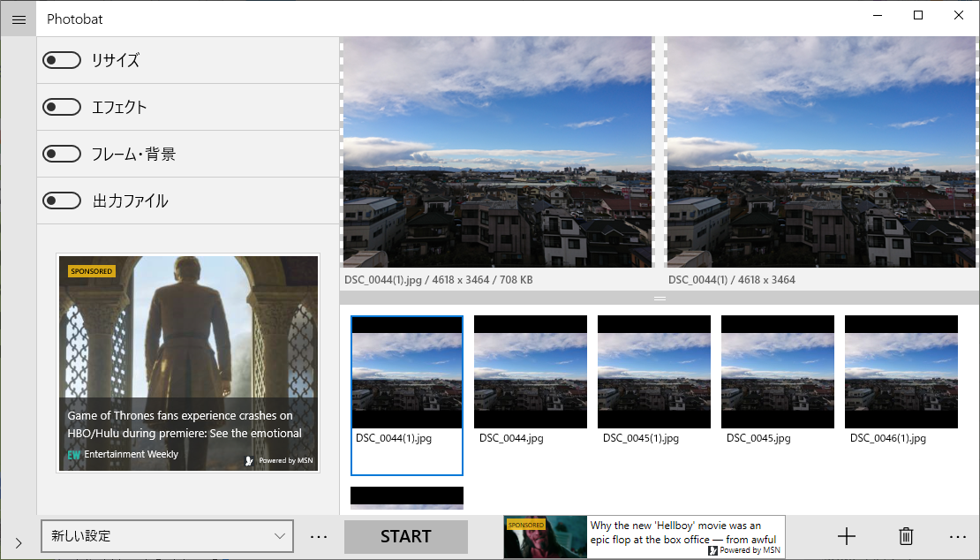Open the hamburger navigation menu

click(x=18, y=18)
